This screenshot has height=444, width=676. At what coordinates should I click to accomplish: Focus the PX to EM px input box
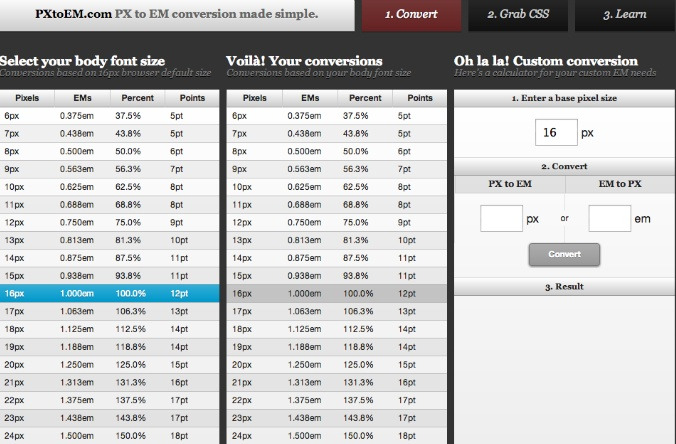501,219
